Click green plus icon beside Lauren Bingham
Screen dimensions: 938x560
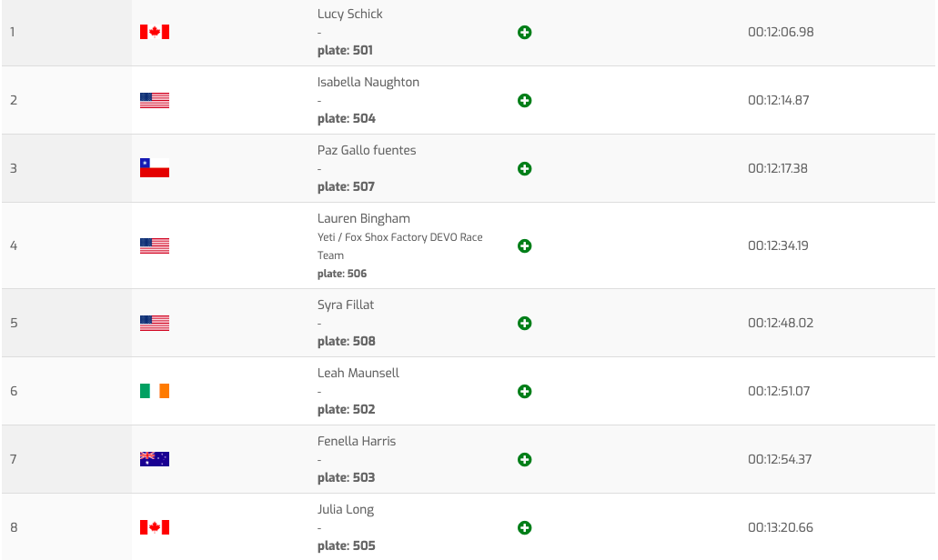tap(524, 246)
